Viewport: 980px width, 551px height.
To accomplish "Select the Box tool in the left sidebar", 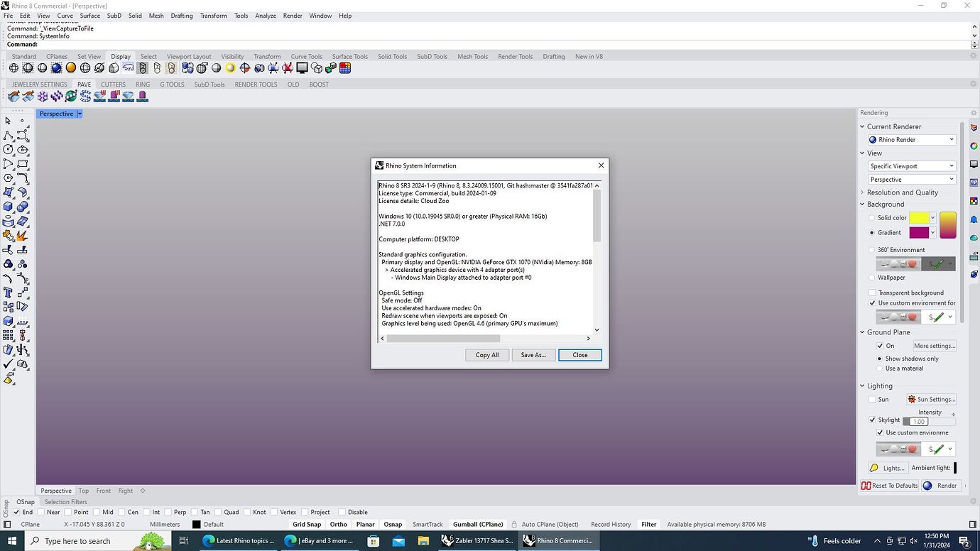I will coord(8,206).
